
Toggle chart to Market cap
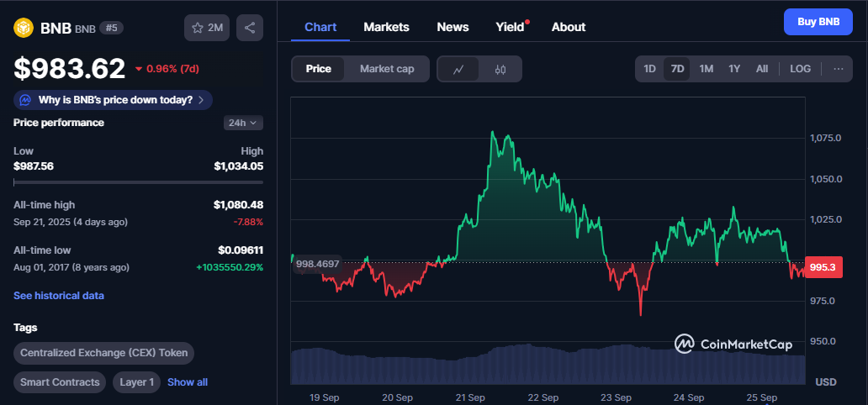(x=387, y=69)
